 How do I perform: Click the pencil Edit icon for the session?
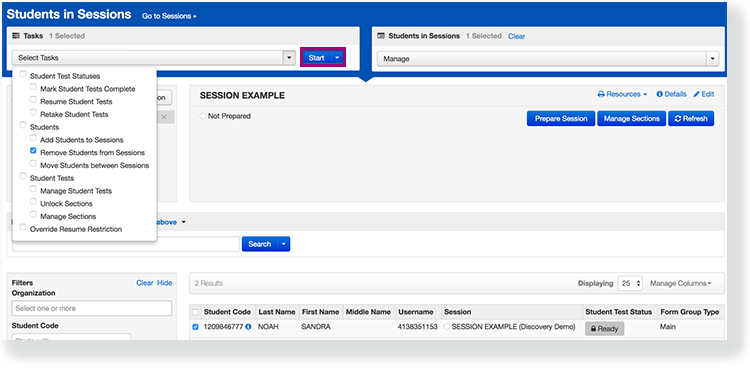click(x=696, y=94)
